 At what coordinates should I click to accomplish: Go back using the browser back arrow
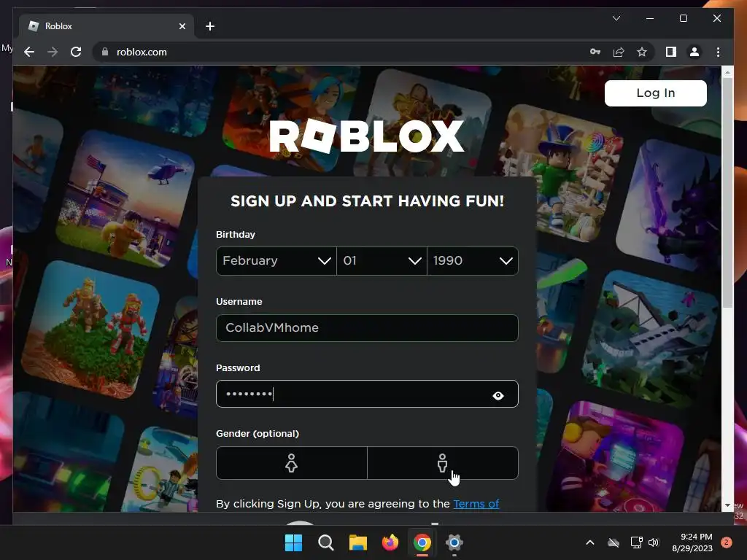pyautogui.click(x=29, y=52)
